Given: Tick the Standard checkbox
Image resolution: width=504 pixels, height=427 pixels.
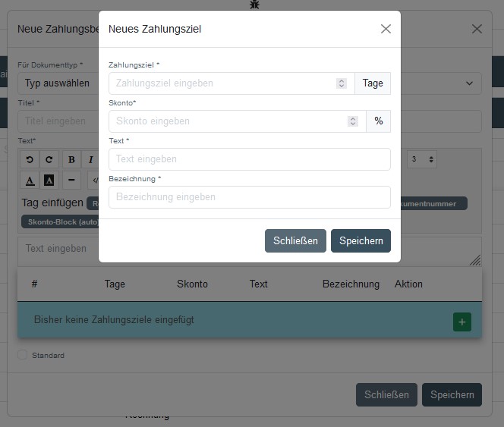Looking at the screenshot, I should pos(22,355).
